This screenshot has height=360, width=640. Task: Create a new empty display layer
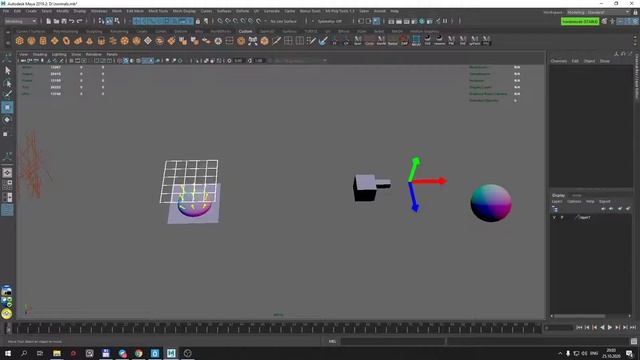coord(620,209)
